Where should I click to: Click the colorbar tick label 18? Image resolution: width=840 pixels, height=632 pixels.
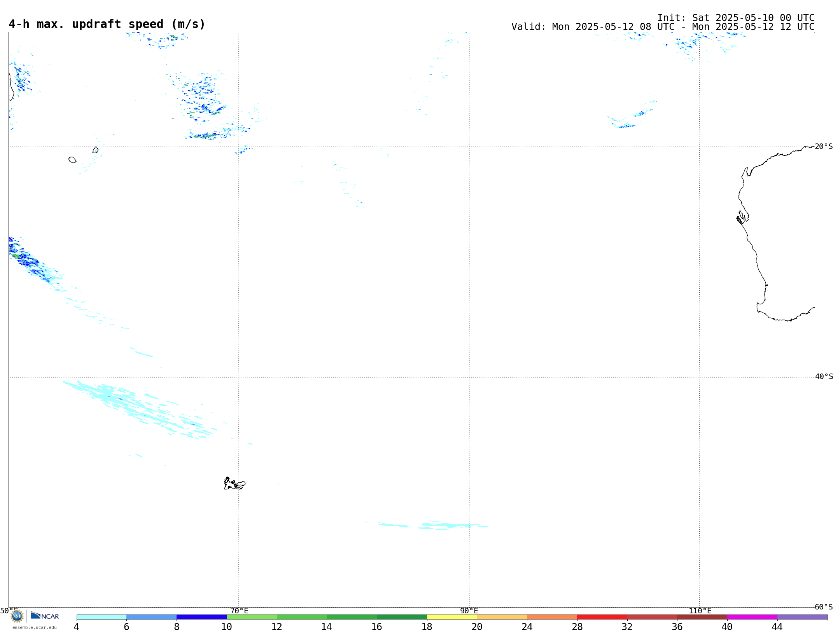tap(427, 627)
